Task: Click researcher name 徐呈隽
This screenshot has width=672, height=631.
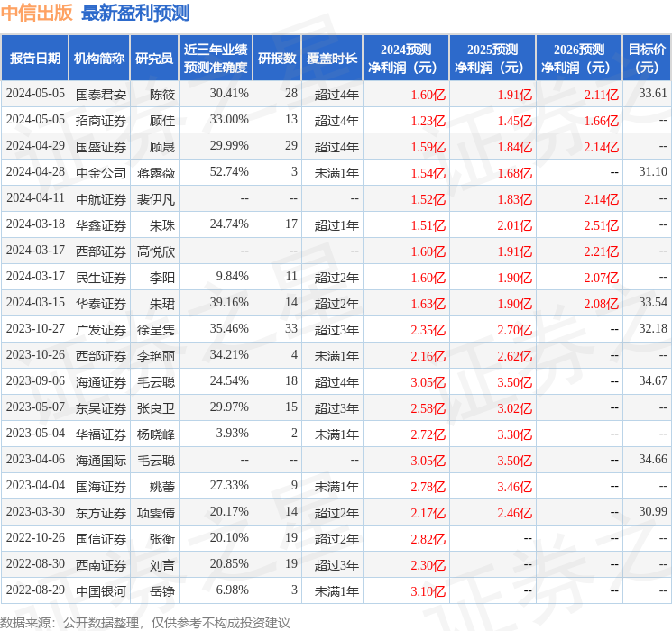Action: pos(156,329)
